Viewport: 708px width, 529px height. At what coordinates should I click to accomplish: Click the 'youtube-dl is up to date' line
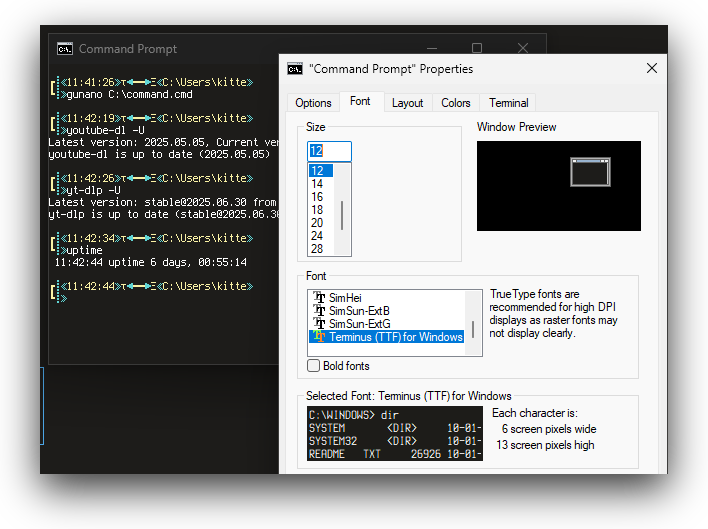pyautogui.click(x=159, y=154)
